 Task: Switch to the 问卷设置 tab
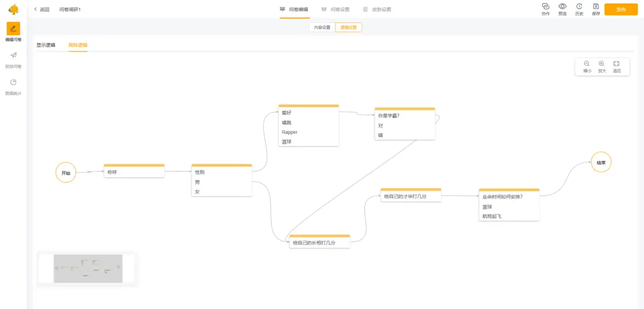335,9
